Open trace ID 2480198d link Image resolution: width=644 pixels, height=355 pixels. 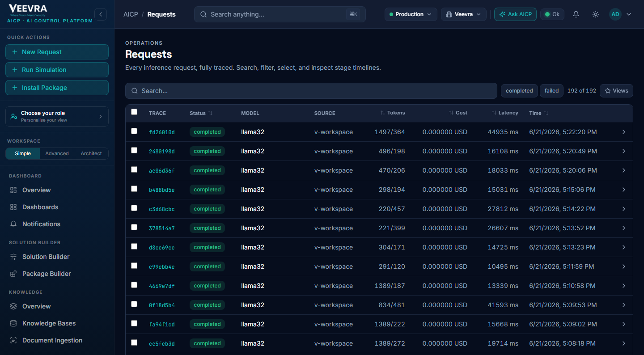coord(162,152)
